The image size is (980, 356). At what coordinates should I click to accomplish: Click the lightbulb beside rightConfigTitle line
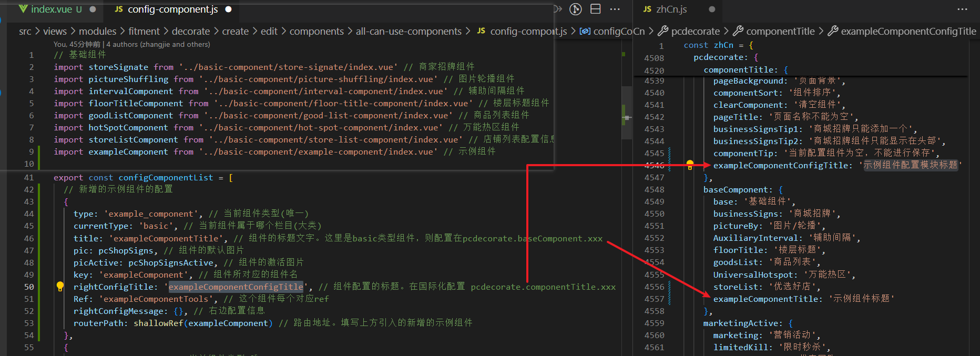tap(60, 286)
